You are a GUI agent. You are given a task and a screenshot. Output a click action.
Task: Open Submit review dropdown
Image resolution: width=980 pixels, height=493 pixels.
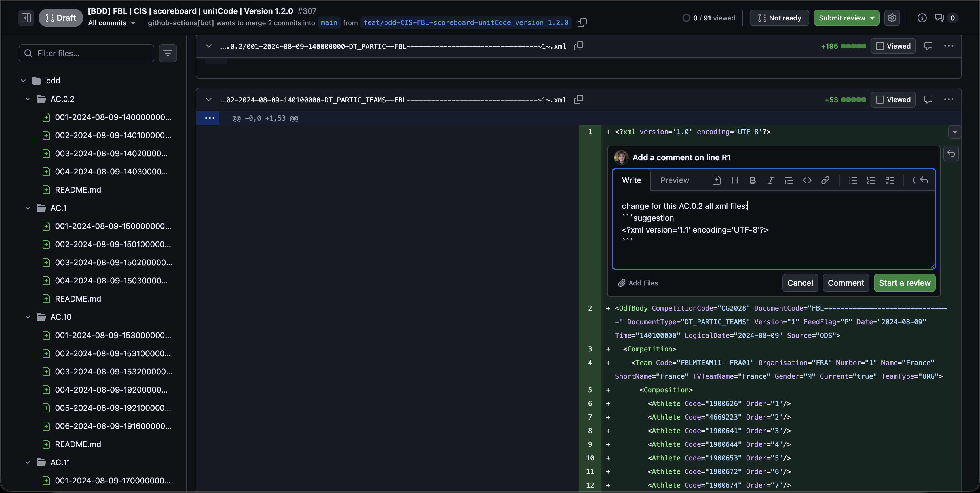[846, 18]
